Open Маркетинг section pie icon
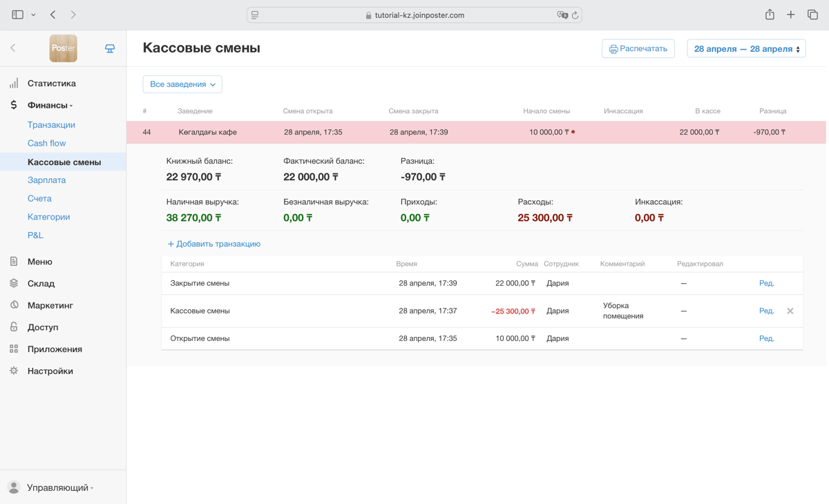Viewport: 829px width, 504px height. tap(14, 305)
